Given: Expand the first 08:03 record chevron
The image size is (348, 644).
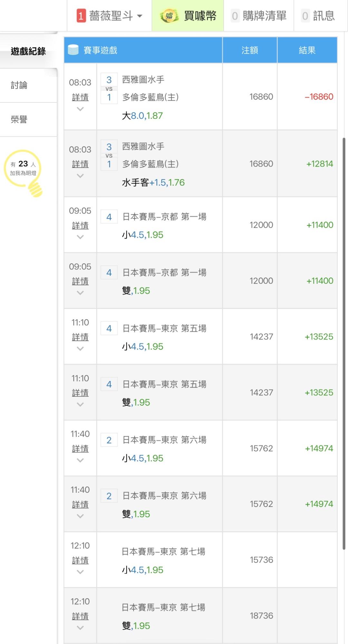Looking at the screenshot, I should (80, 109).
